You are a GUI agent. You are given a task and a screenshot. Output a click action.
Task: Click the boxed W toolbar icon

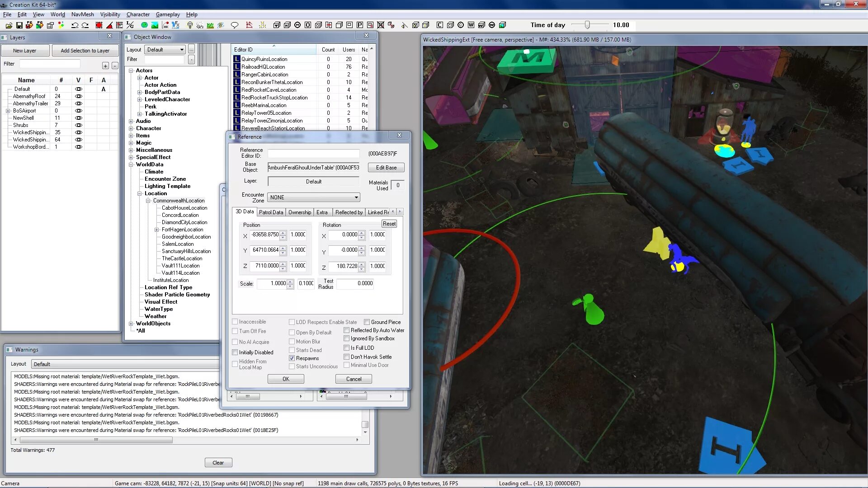click(471, 25)
